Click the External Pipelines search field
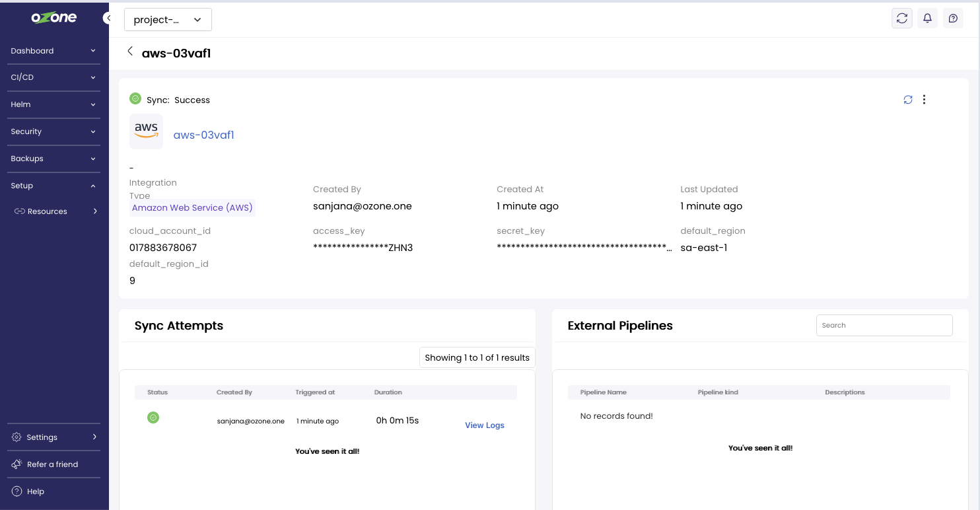The height and width of the screenshot is (510, 980). [x=884, y=325]
